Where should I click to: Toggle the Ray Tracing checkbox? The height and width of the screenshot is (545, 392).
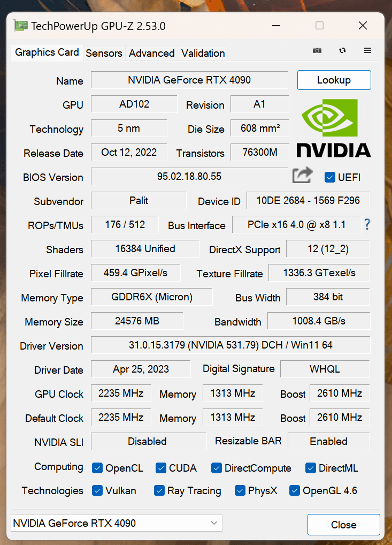(159, 491)
